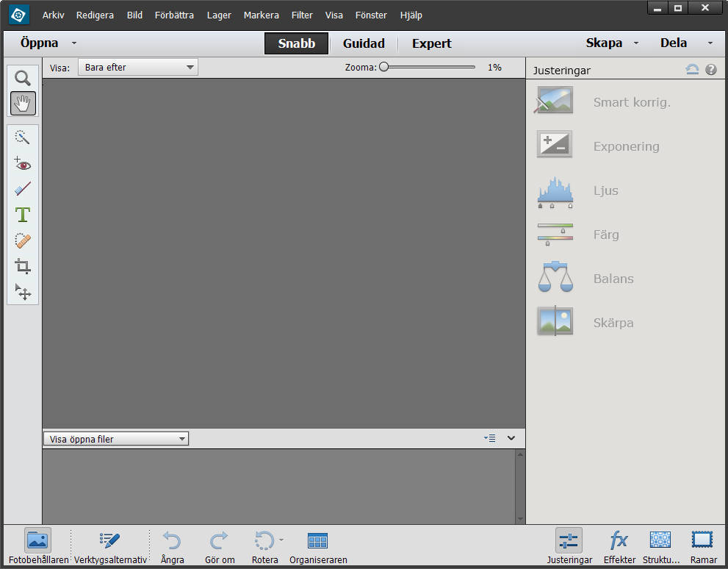Open the photo bin list menu icon
Screen dimensions: 728x569
click(x=490, y=438)
